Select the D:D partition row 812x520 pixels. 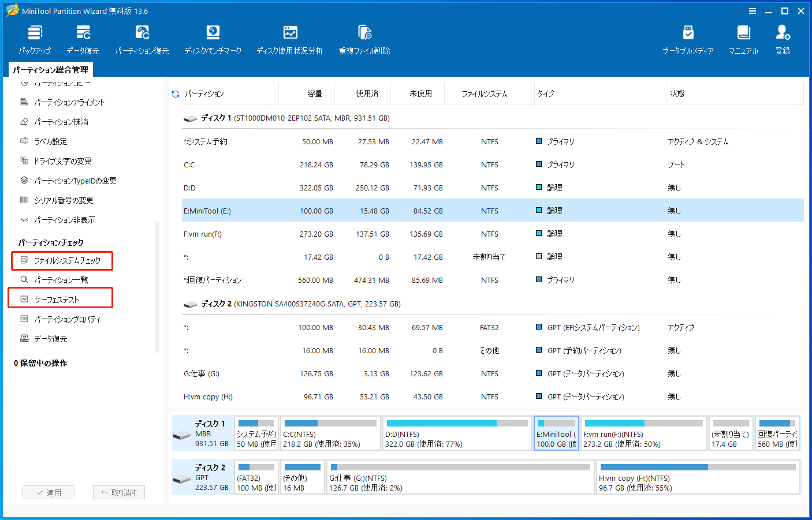click(493, 188)
